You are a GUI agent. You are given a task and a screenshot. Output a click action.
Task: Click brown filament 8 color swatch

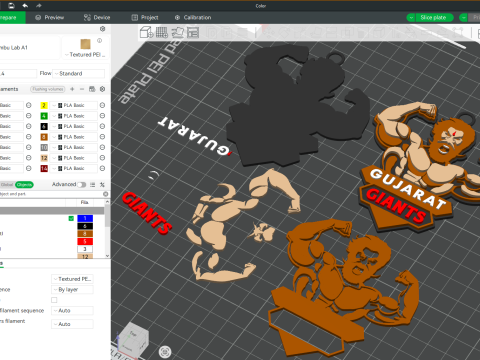point(44,137)
